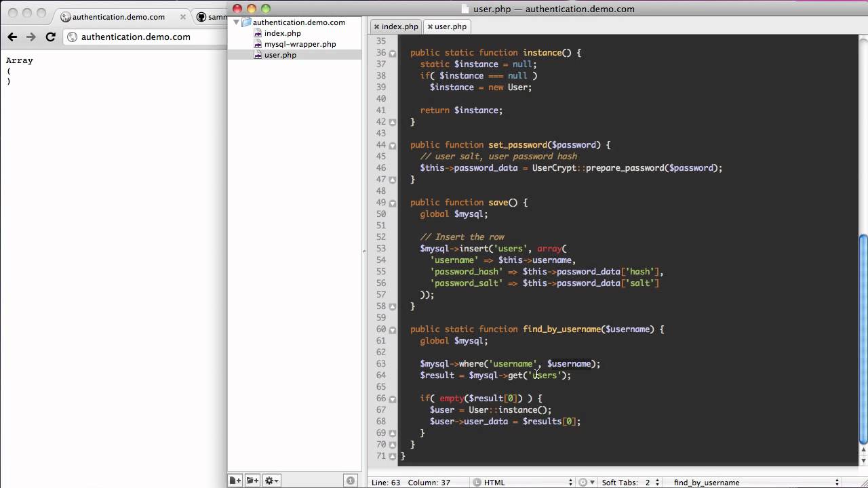This screenshot has width=868, height=488.
Task: Click 'find_by_username' in line 60
Action: (x=562, y=329)
